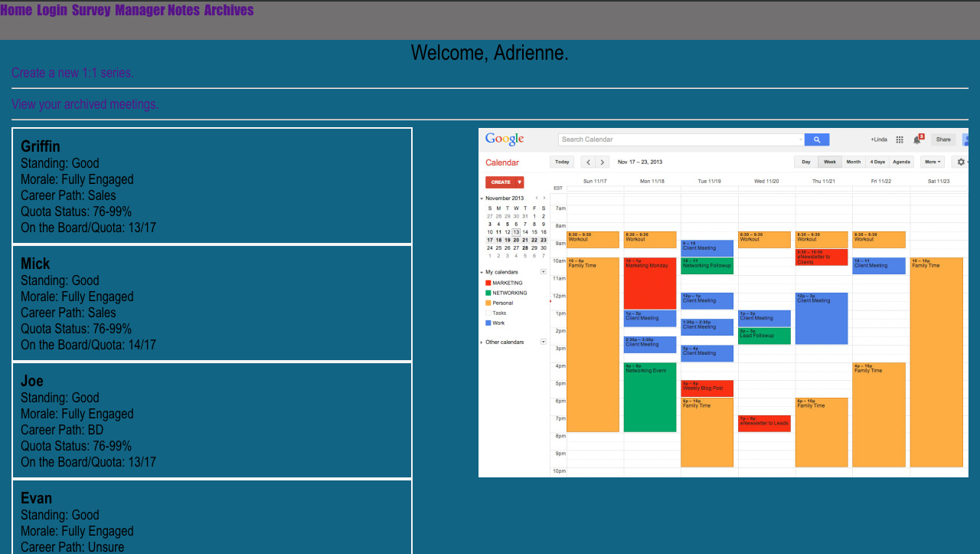Open Calendar settings via the gear icon
The height and width of the screenshot is (554, 980).
point(961,161)
